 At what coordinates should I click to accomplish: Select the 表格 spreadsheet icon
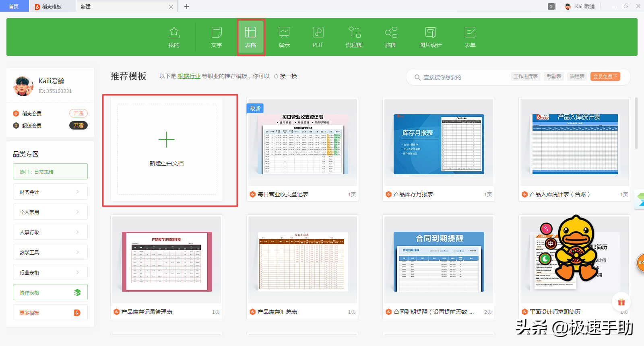coord(250,32)
